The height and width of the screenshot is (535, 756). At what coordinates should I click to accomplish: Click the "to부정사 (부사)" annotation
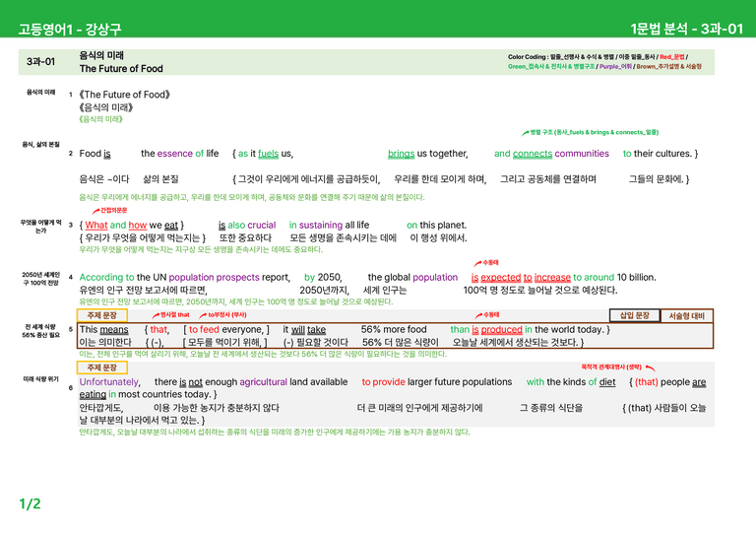pos(227,314)
